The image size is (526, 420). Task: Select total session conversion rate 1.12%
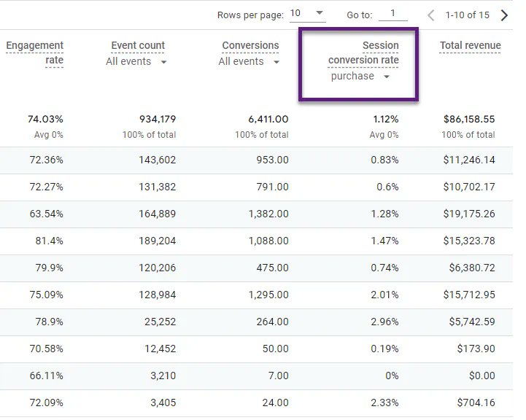coord(386,119)
